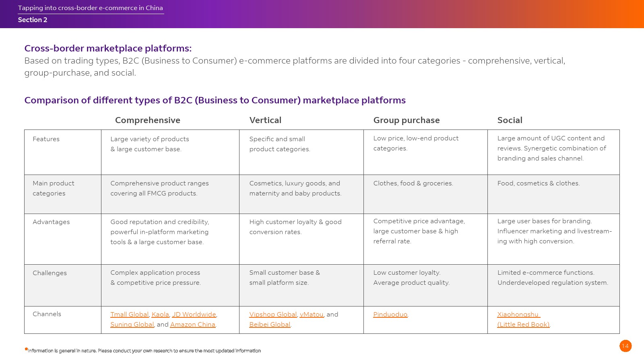Click the yMatou hyperlink
Screen dimensions: 644x362
tap(312, 315)
